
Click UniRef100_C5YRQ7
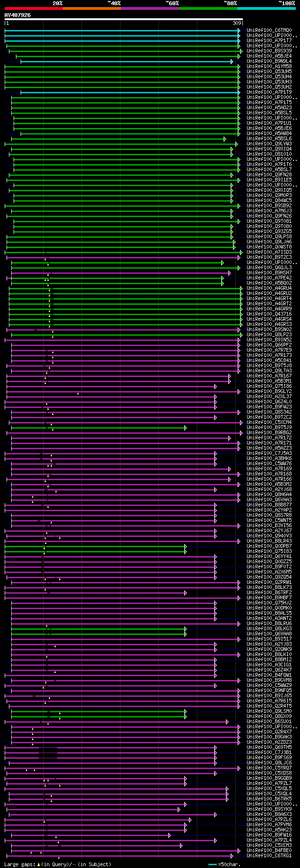[x=269, y=768]
